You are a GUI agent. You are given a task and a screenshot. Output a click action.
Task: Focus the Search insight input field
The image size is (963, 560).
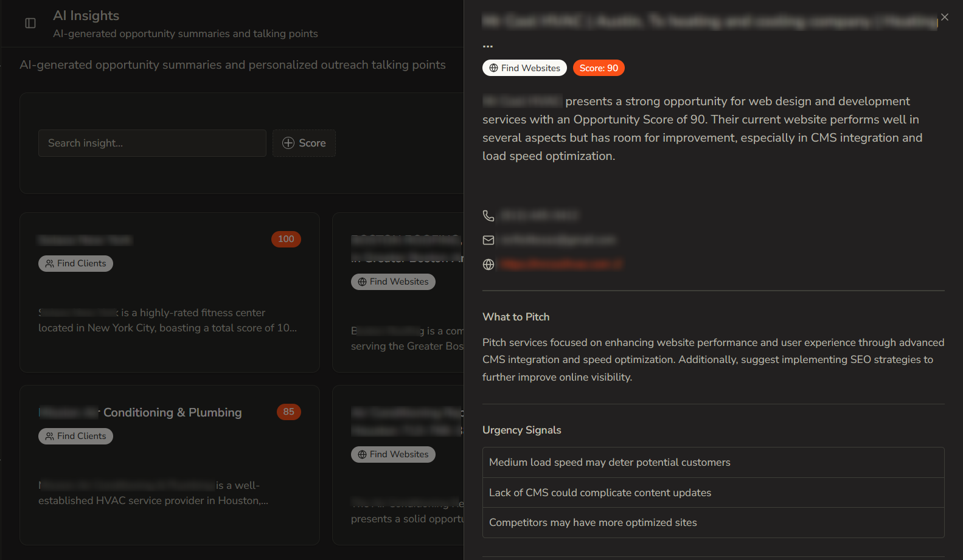point(152,143)
